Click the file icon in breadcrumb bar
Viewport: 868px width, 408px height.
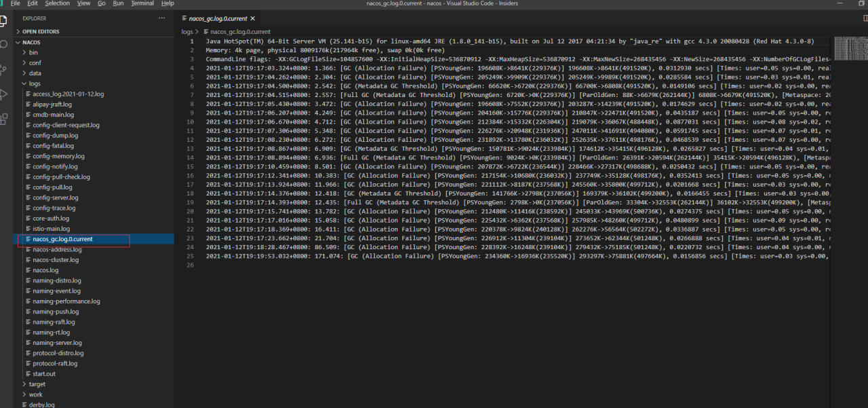(x=206, y=32)
